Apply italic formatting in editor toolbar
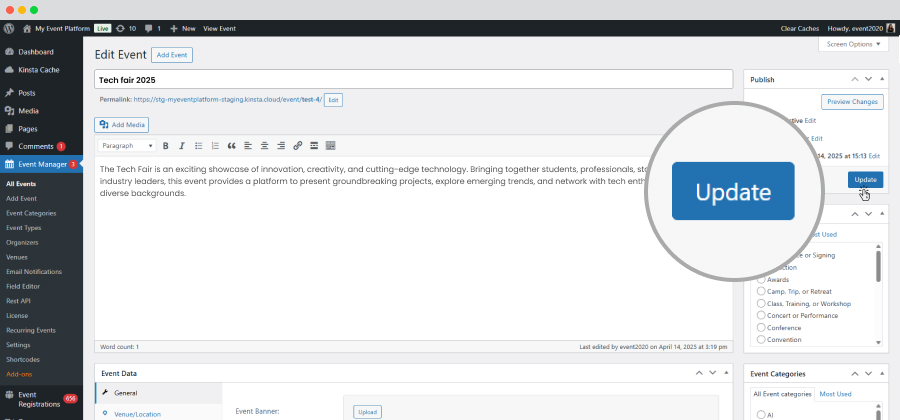Viewport: 900px width, 420px height. (182, 146)
